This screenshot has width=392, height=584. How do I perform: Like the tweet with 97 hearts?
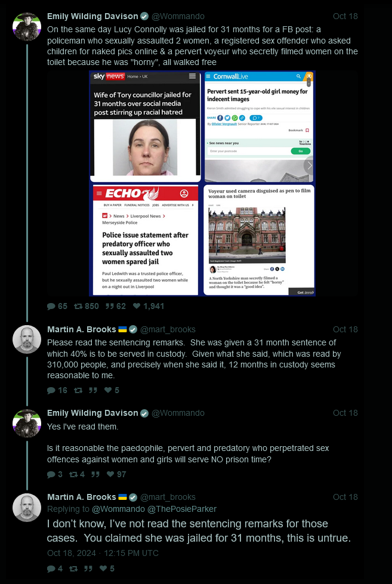click(110, 474)
